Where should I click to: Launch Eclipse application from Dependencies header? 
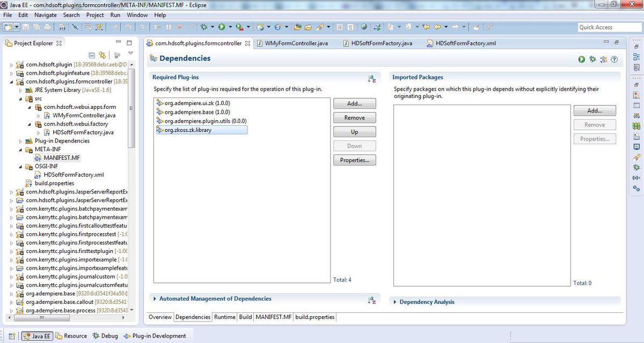582,59
